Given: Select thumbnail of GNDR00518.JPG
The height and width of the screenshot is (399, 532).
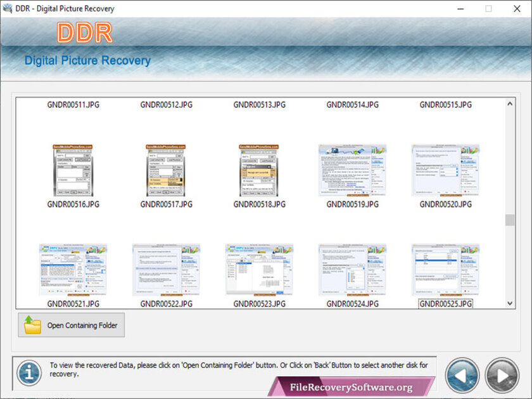Looking at the screenshot, I should (x=259, y=170).
